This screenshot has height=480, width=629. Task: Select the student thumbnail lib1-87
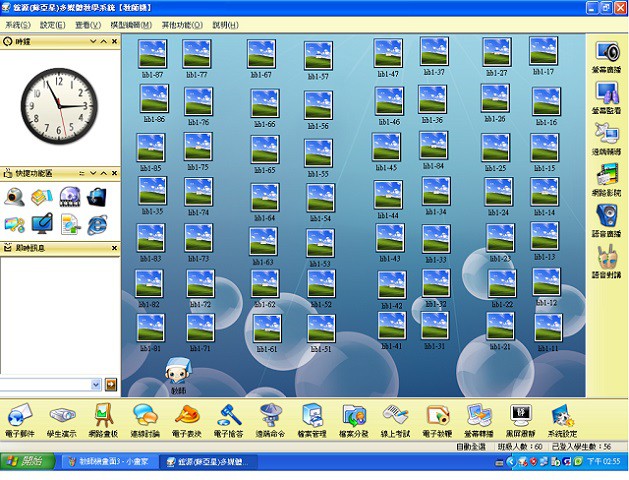[x=152, y=54]
